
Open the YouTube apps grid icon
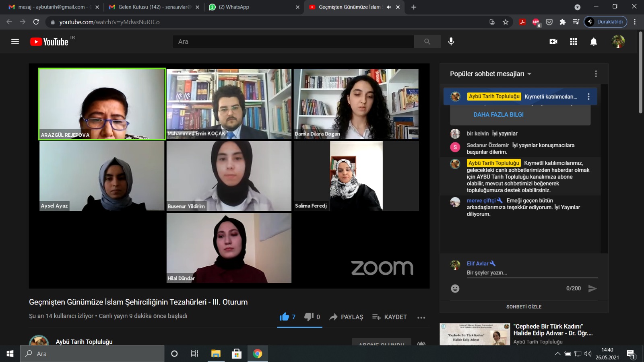coord(574,41)
